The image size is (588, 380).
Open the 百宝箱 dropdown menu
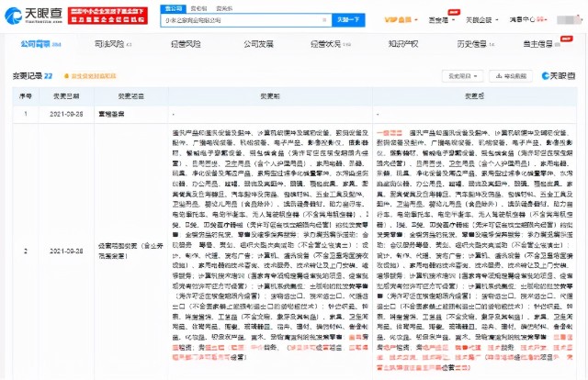[441, 20]
